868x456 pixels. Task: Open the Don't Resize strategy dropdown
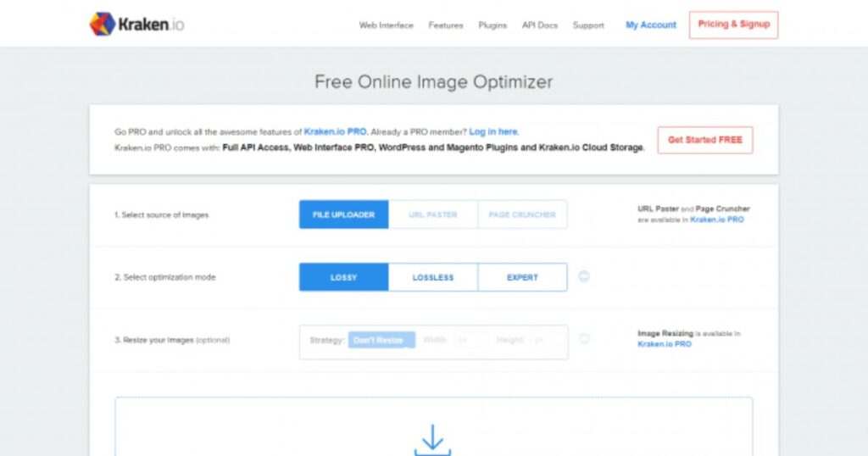pos(381,340)
